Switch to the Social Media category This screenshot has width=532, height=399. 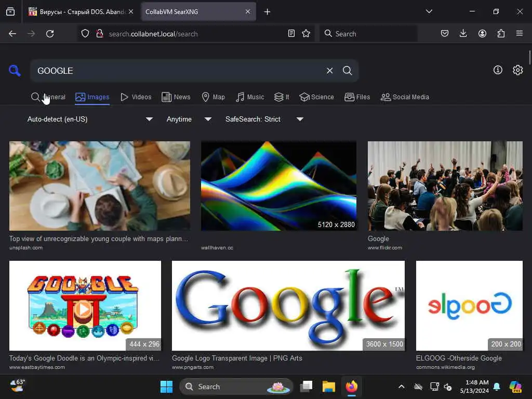(405, 97)
